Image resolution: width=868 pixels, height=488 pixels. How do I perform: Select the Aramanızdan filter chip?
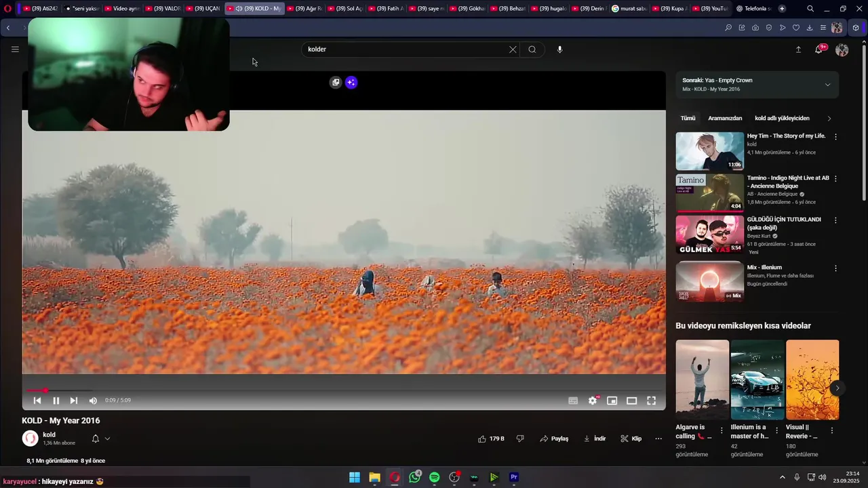(725, 118)
